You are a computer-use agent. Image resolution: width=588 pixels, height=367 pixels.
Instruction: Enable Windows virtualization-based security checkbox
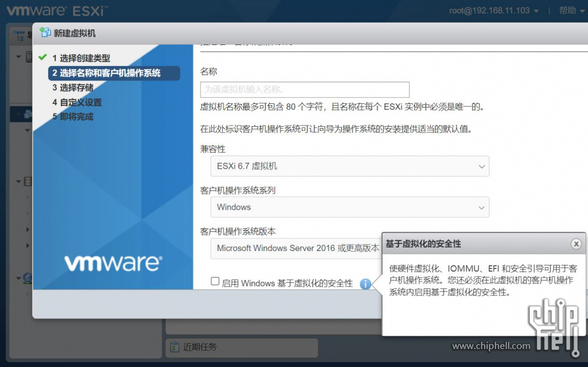click(215, 281)
